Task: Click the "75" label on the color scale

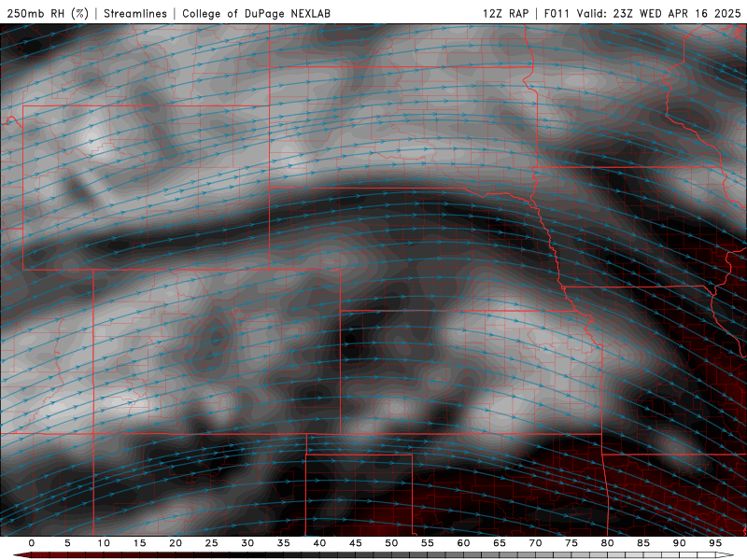Action: point(571,543)
